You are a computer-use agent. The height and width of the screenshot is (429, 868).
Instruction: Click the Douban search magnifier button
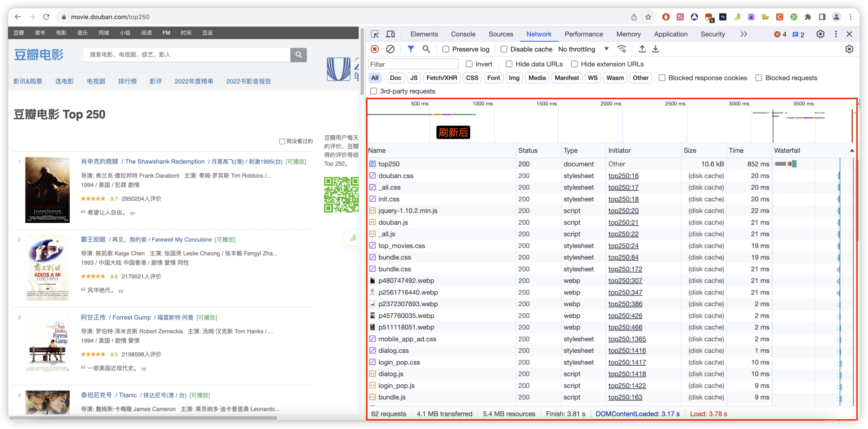(299, 54)
